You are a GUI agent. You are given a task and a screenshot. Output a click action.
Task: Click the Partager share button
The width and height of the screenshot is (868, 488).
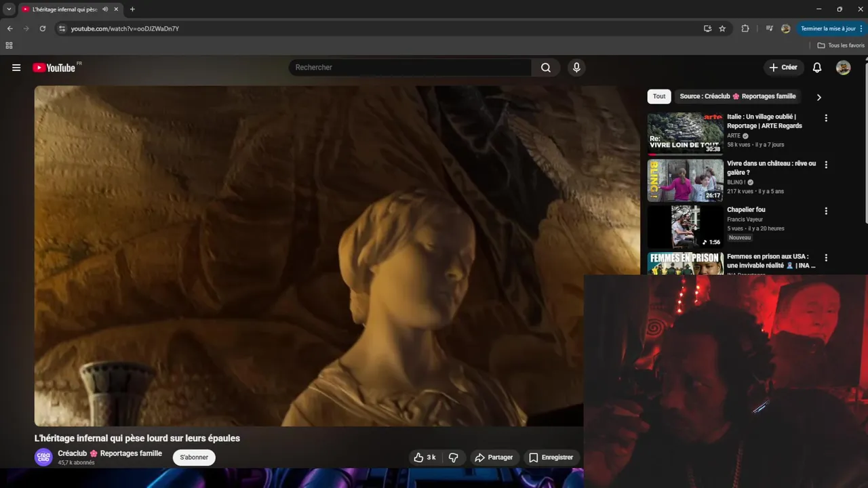click(x=494, y=457)
